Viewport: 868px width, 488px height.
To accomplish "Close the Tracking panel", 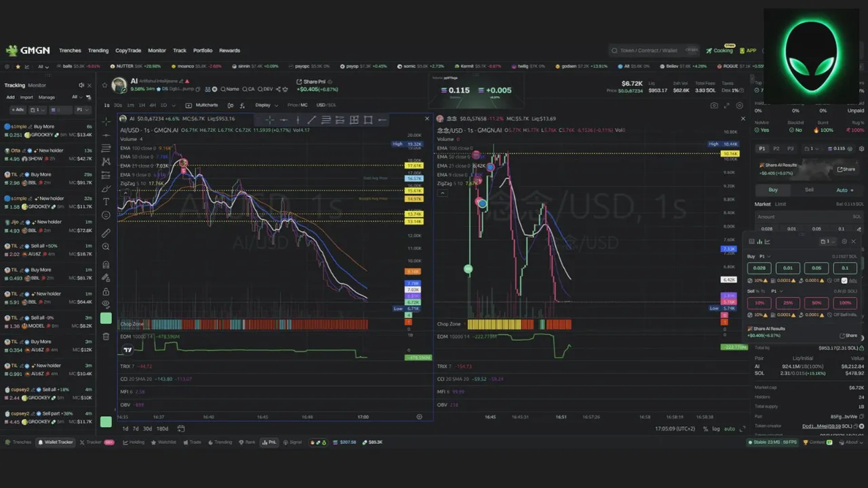I will [x=89, y=85].
